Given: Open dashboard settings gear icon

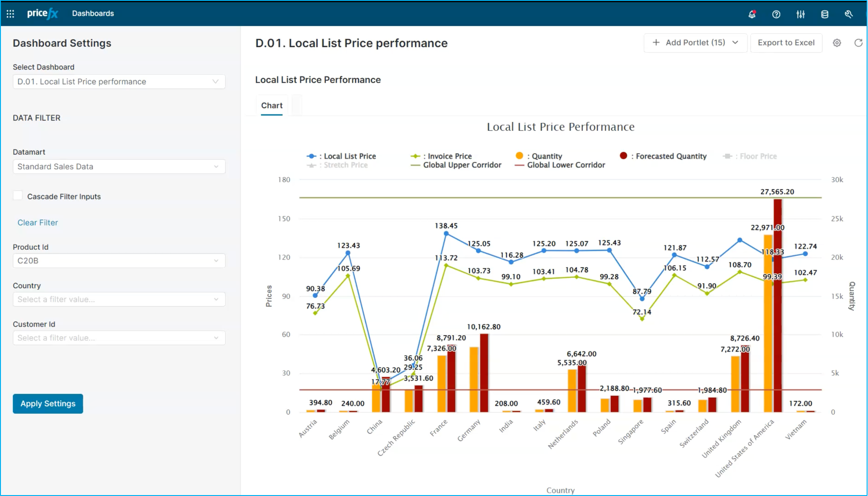Looking at the screenshot, I should point(837,43).
